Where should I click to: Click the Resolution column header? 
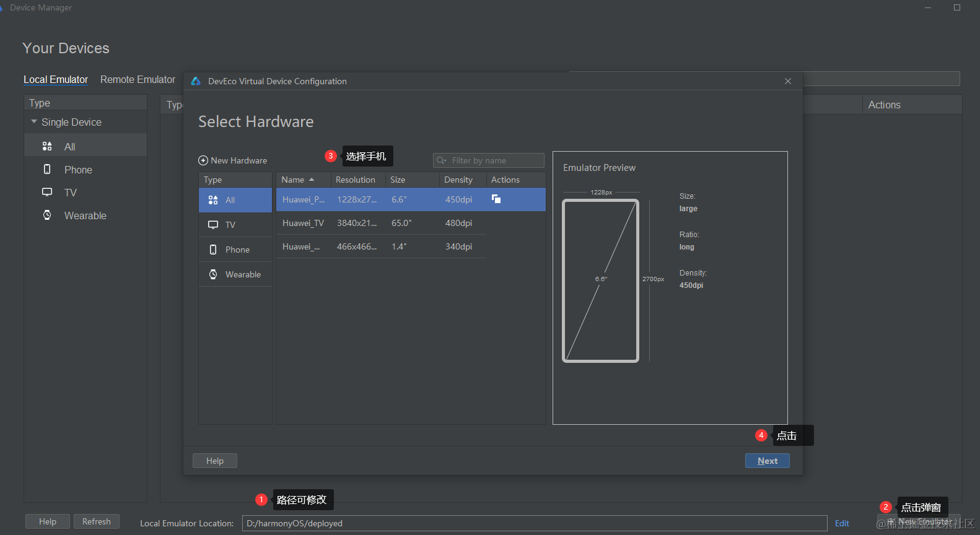357,180
